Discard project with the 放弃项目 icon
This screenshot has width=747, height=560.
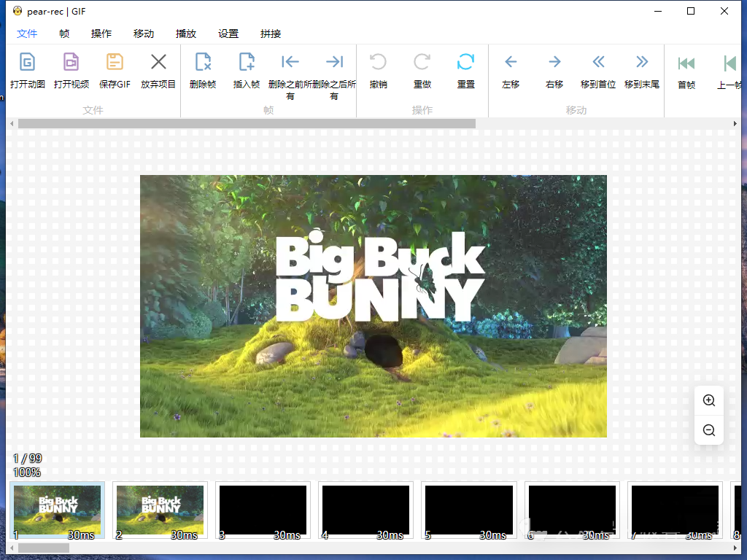click(x=158, y=62)
